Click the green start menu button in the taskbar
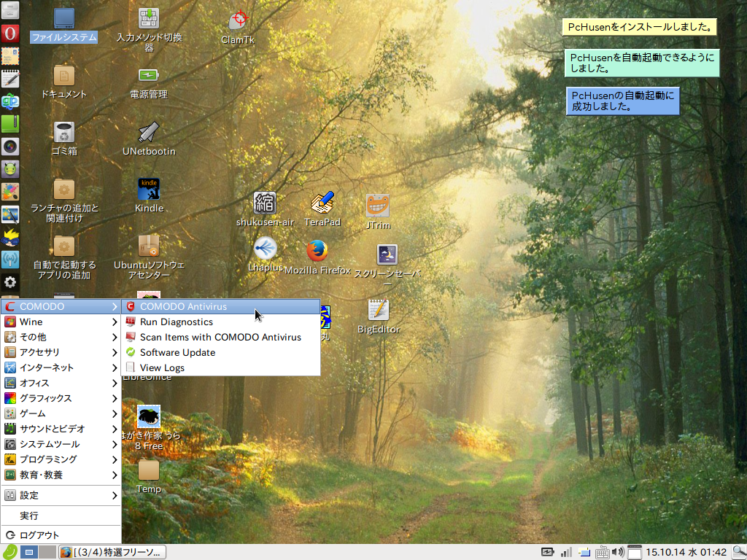Screen dimensions: 747x560 pos(10,552)
